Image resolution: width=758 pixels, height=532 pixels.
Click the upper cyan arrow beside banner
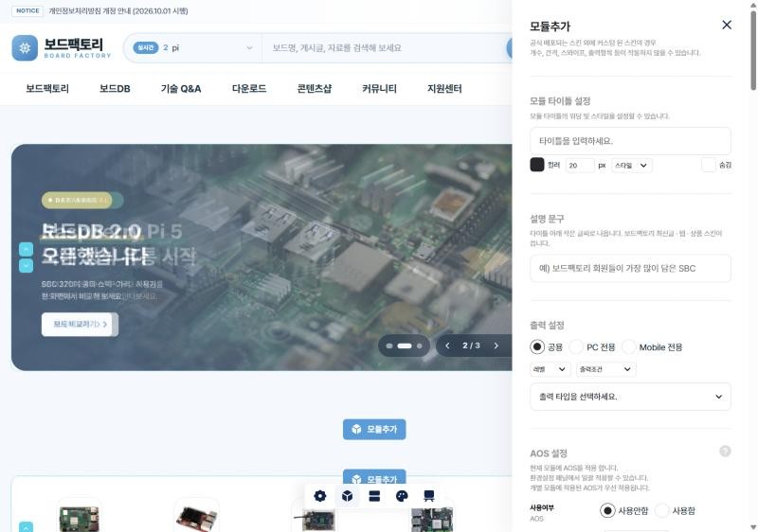point(27,249)
